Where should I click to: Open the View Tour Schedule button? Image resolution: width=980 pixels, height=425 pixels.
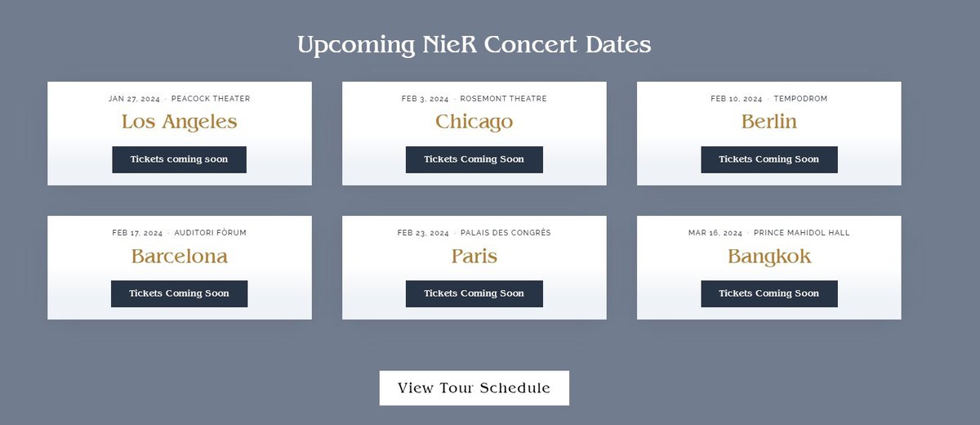(474, 388)
